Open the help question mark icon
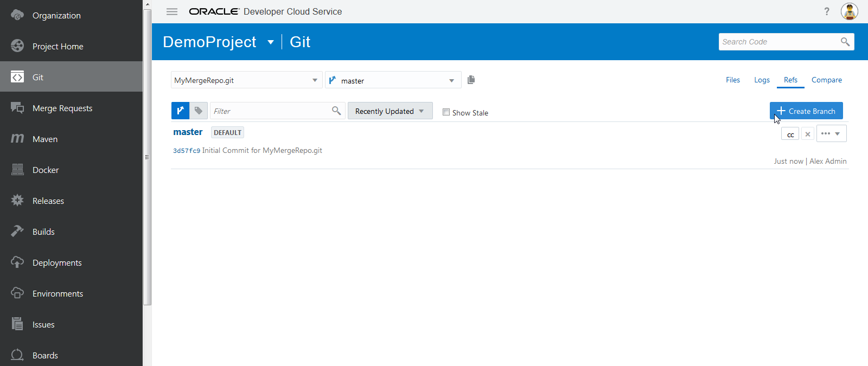 827,11
